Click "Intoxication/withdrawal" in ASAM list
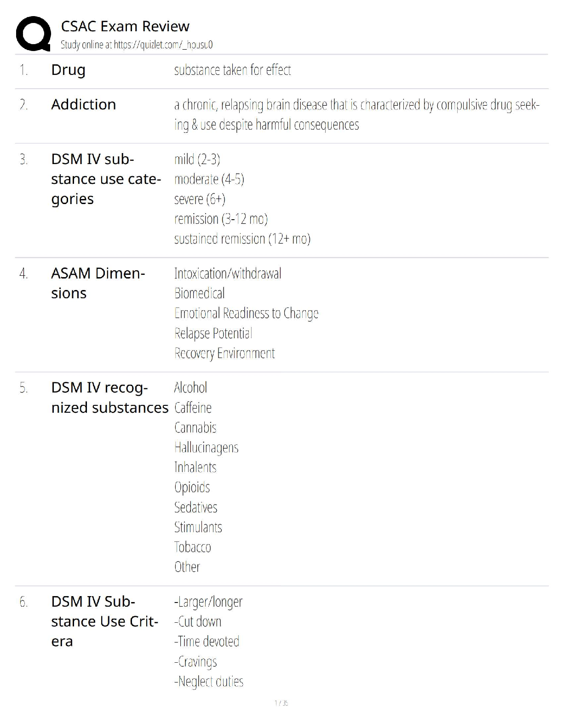 tap(228, 274)
